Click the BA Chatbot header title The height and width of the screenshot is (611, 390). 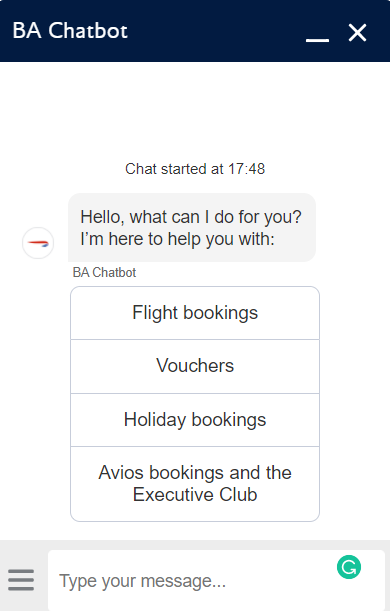(70, 31)
